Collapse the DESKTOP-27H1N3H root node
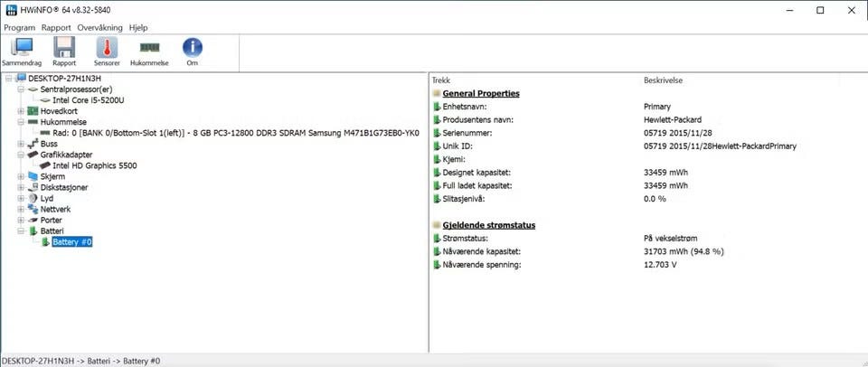 [8, 78]
